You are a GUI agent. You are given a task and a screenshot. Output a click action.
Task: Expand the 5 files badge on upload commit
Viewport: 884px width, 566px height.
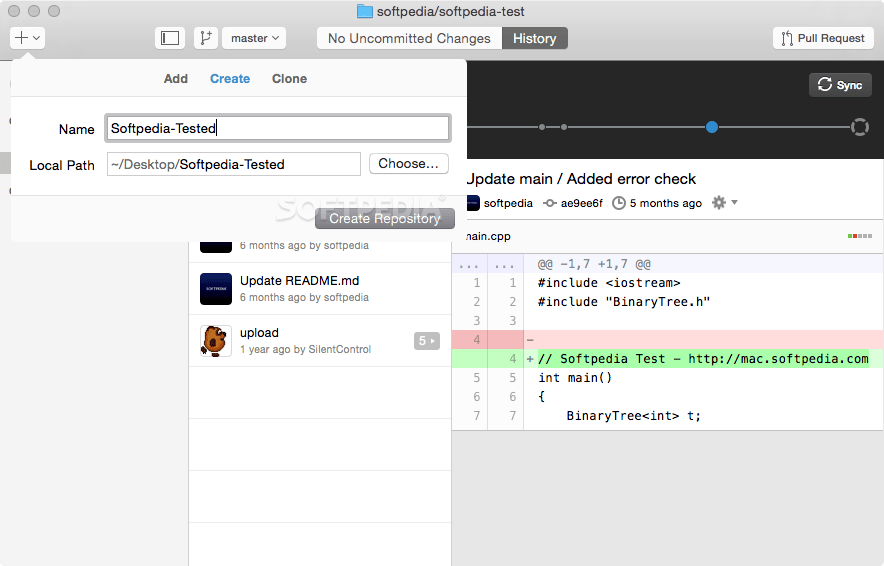click(427, 341)
